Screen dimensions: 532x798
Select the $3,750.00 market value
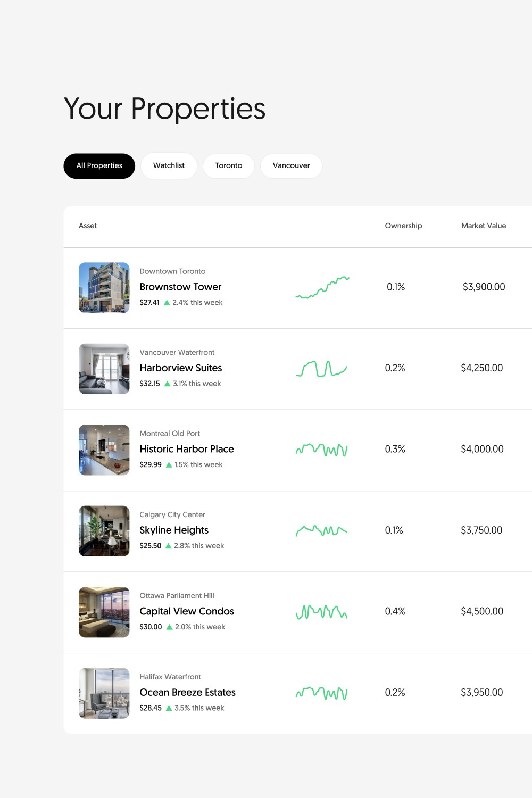pyautogui.click(x=481, y=530)
